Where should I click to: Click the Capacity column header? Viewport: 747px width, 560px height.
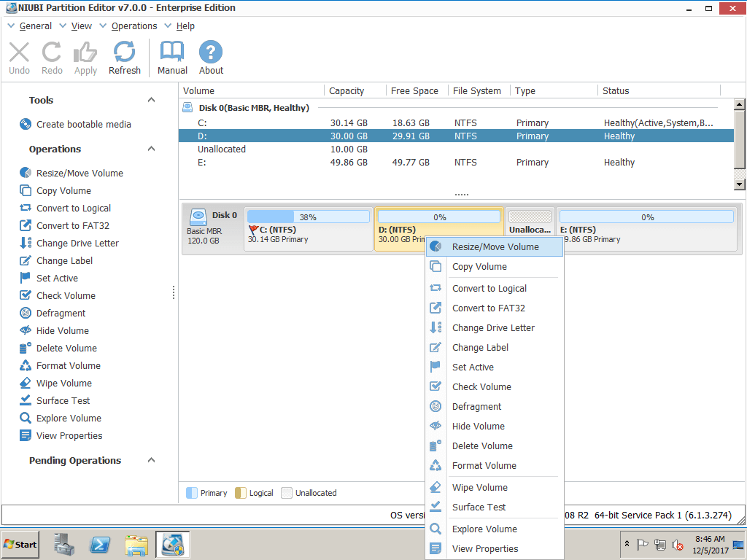[x=355, y=90]
